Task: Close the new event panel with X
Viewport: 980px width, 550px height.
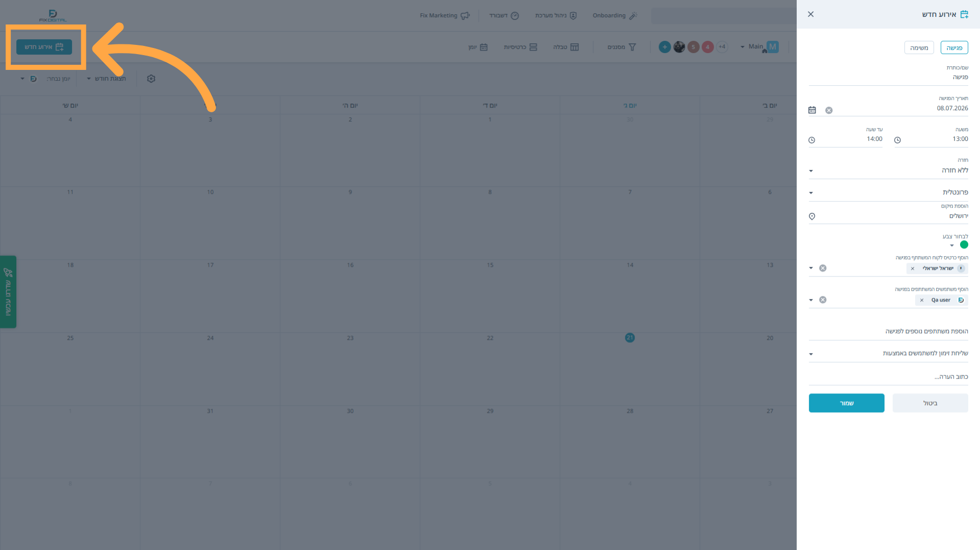Action: click(x=811, y=14)
